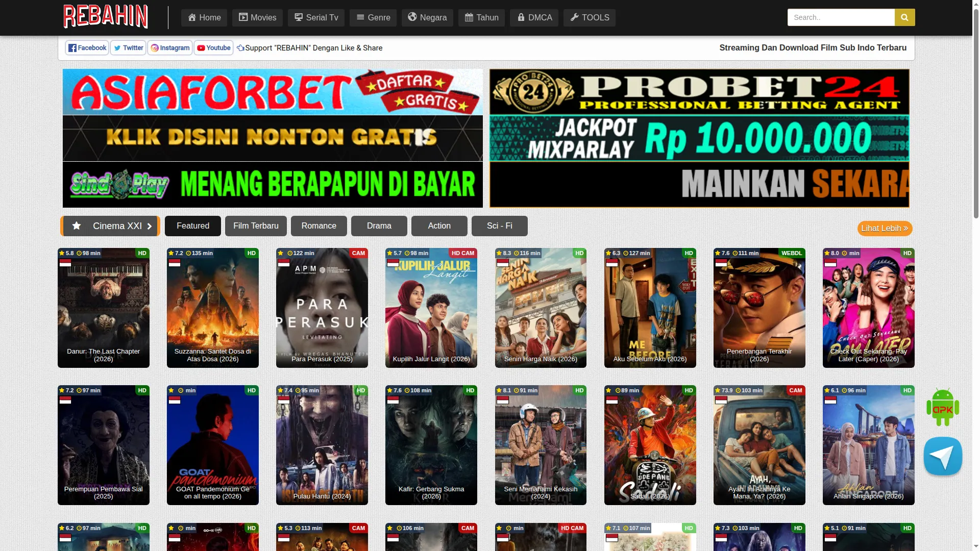Screen dimensions: 980x551
Task: Open Kafir: Gerbang Sukma (2026) poster
Action: (x=431, y=445)
